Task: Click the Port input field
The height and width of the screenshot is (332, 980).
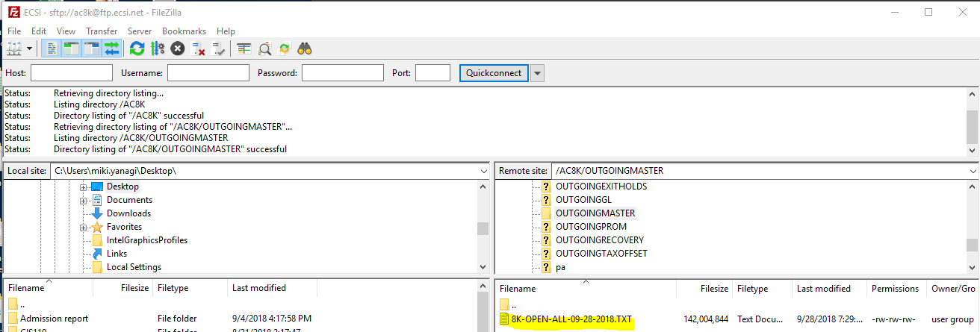Action: [432, 73]
